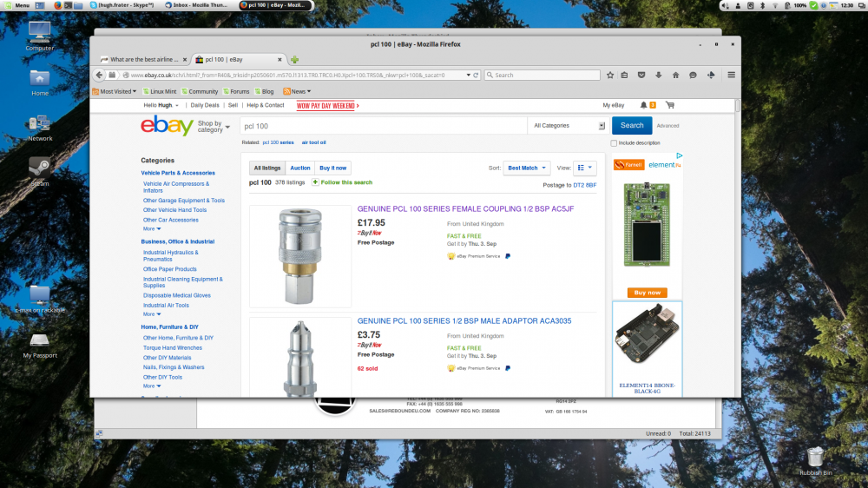Open Advanced search link
Viewport: 868px width, 488px height.
[x=667, y=126]
